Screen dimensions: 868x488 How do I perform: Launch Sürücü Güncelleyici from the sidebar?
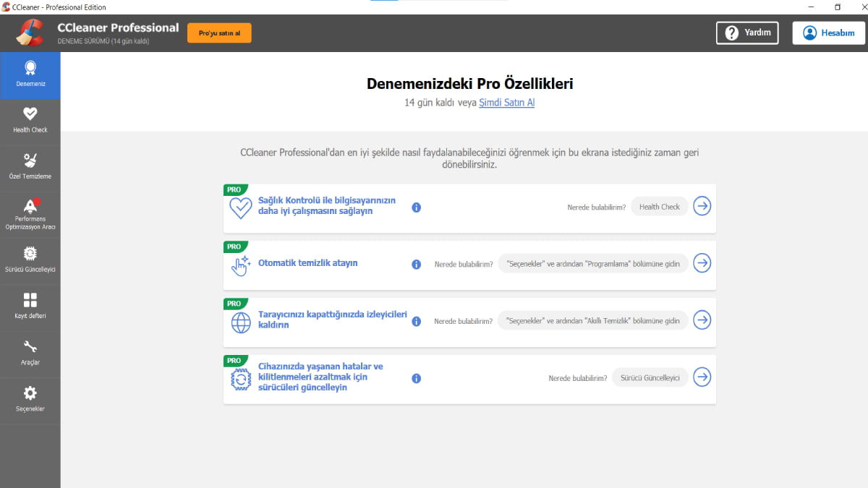click(x=30, y=260)
